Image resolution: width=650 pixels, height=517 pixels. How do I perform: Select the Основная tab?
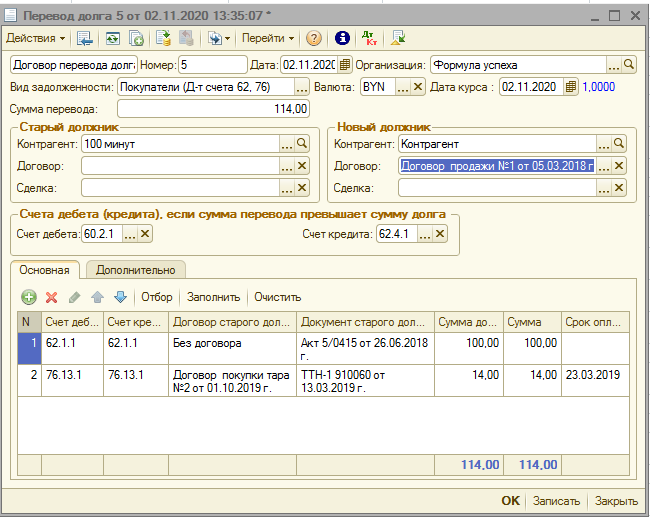(x=44, y=269)
